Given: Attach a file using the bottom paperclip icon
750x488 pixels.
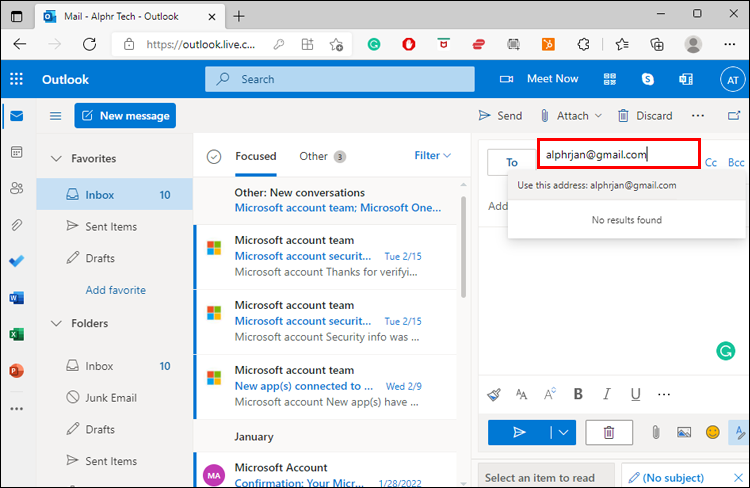Looking at the screenshot, I should (656, 433).
